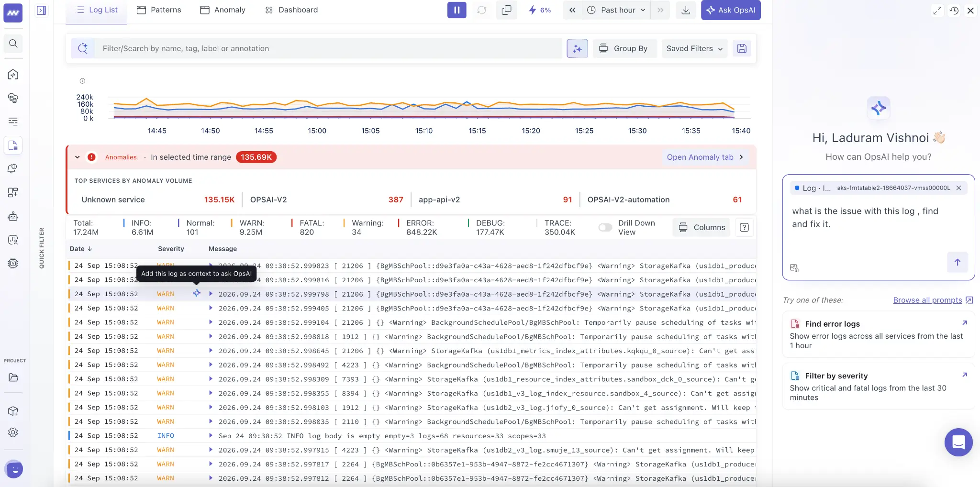980x487 pixels.
Task: Click the save filter disk icon
Action: tap(742, 48)
